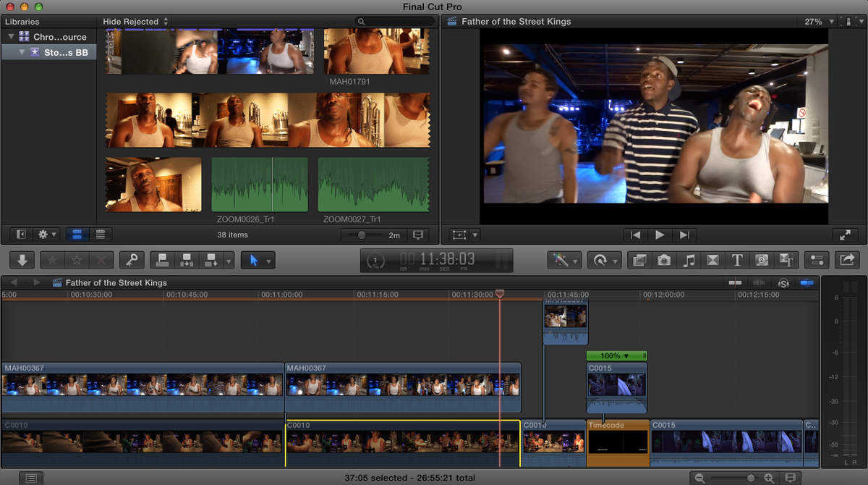Viewport: 868px width, 485px height.
Task: Open the Effects browser icon
Action: click(x=639, y=261)
